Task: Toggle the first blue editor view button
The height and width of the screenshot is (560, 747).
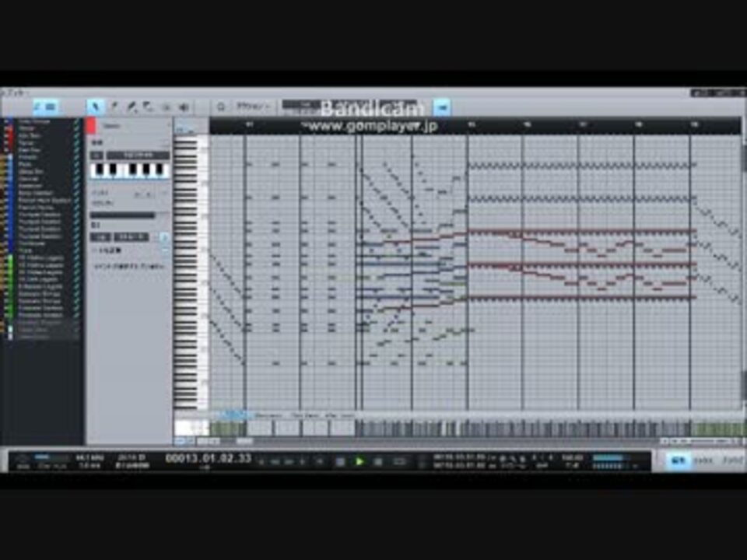Action: click(x=37, y=107)
